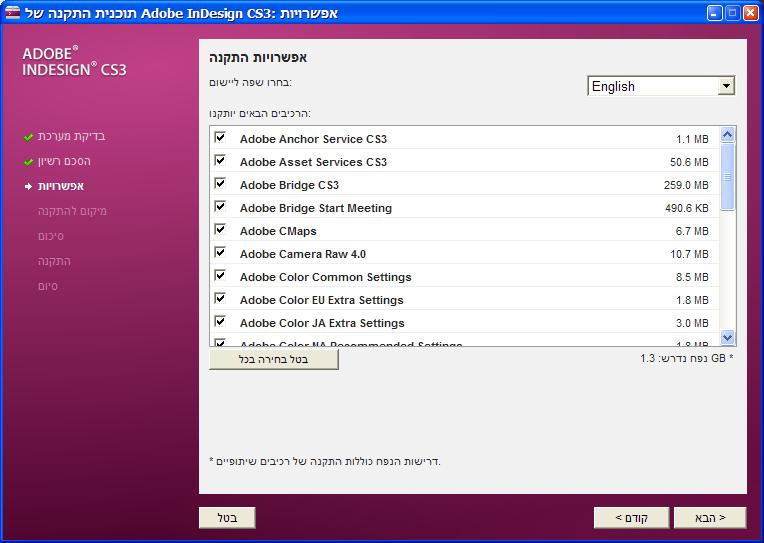Viewport: 764px width, 543px height.
Task: Select the הסכם רשיון step label
Action: coord(64,161)
